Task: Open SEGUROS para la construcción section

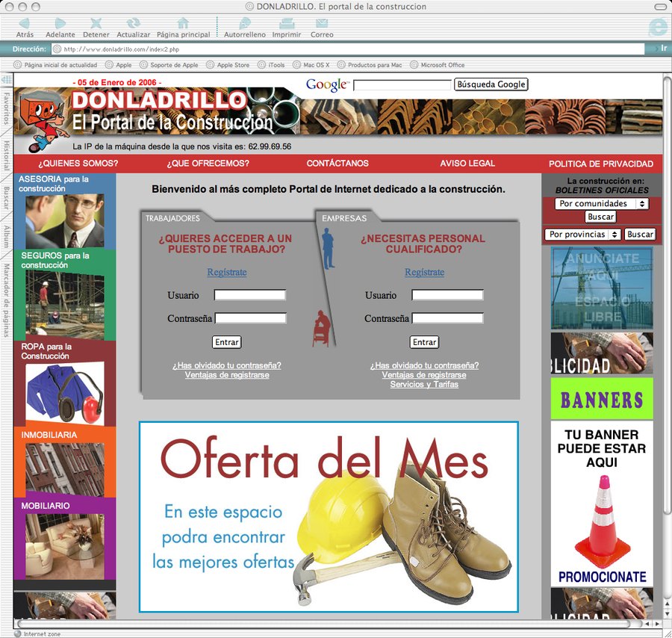Action: click(x=65, y=295)
